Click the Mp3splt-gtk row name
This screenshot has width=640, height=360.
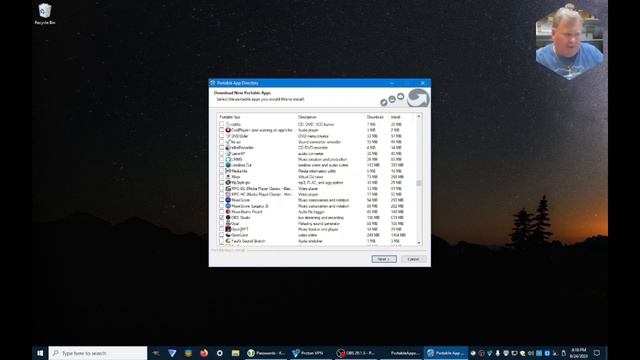point(241,182)
